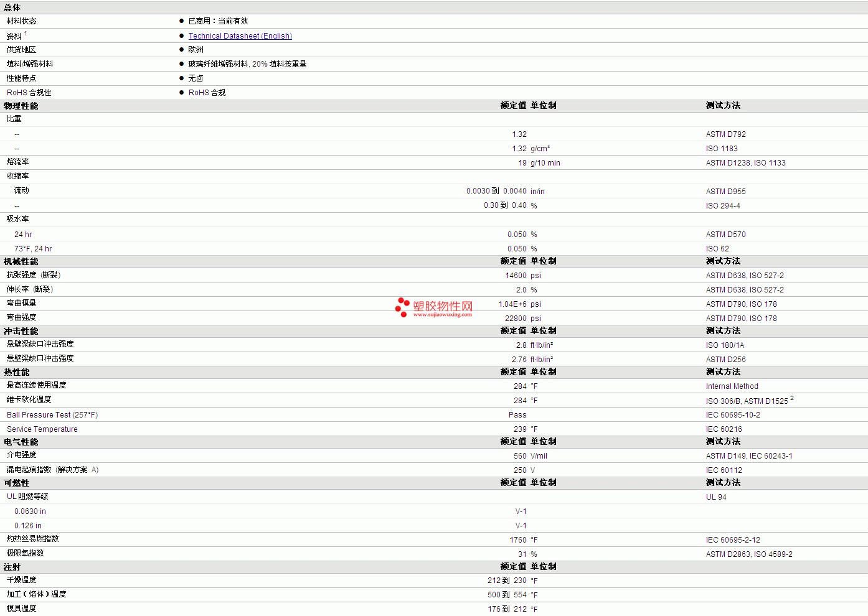Viewport: 868px width, 616px height.
Task: Click the 总体 section header
Action: tap(12, 7)
